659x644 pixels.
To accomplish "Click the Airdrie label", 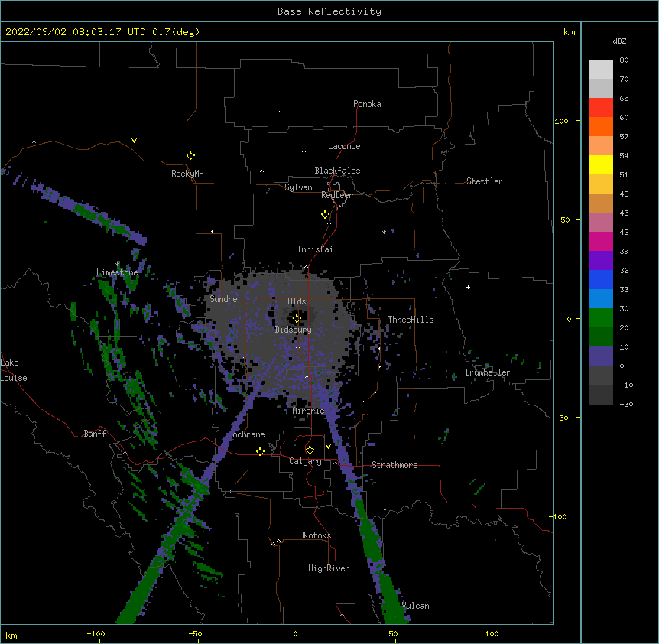I will [309, 411].
